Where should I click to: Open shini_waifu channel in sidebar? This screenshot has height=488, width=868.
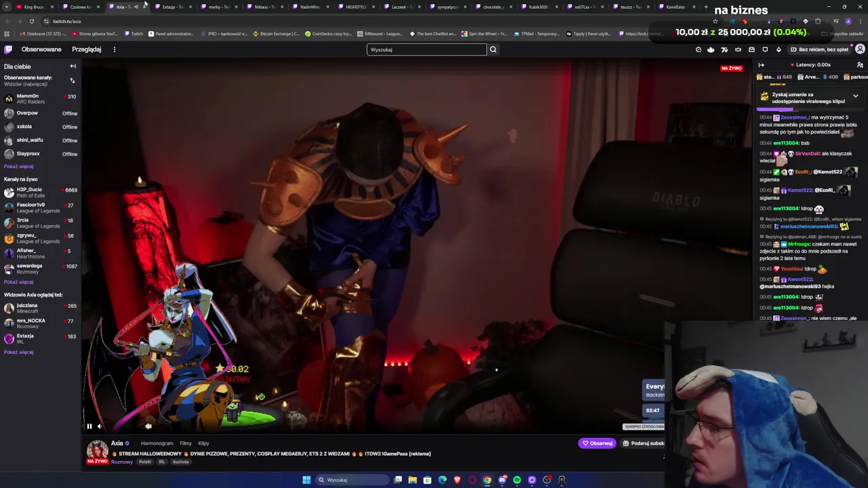[41, 140]
